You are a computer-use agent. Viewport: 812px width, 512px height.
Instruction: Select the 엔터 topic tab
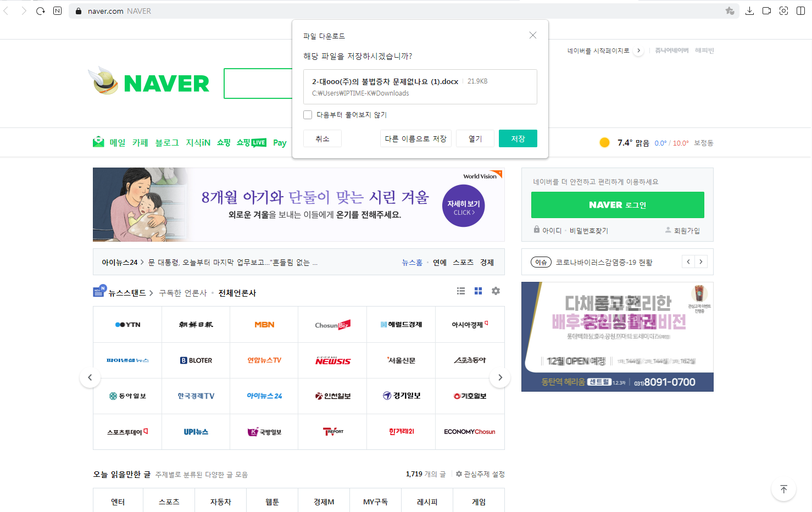(118, 502)
